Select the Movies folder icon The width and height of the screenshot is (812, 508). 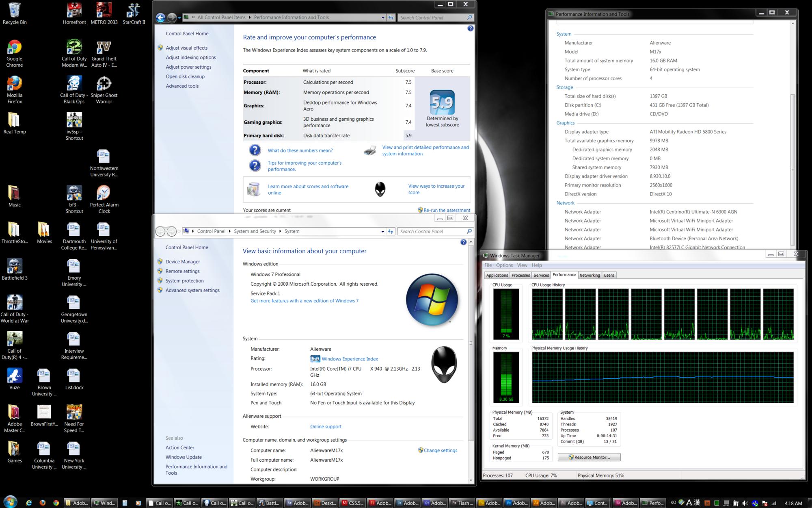[x=44, y=233]
